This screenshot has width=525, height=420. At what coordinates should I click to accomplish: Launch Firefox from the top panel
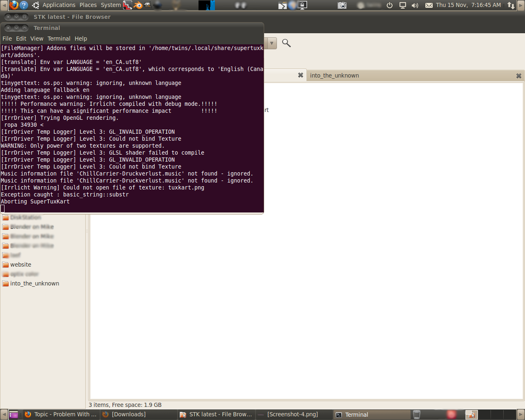tap(14, 5)
